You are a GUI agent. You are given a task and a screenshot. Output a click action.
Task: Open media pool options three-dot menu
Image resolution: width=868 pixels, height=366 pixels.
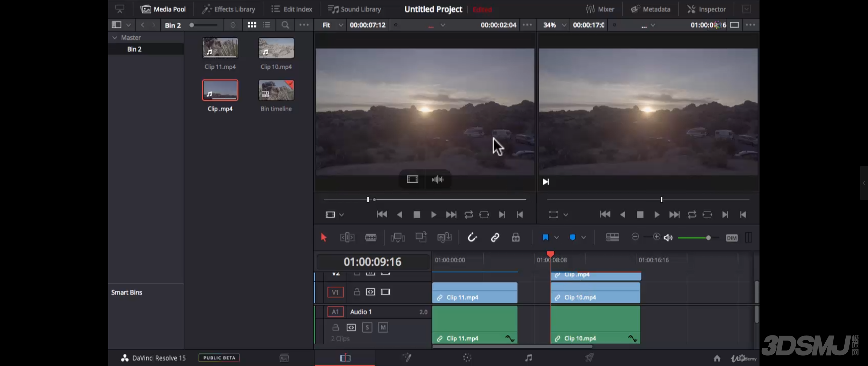304,25
